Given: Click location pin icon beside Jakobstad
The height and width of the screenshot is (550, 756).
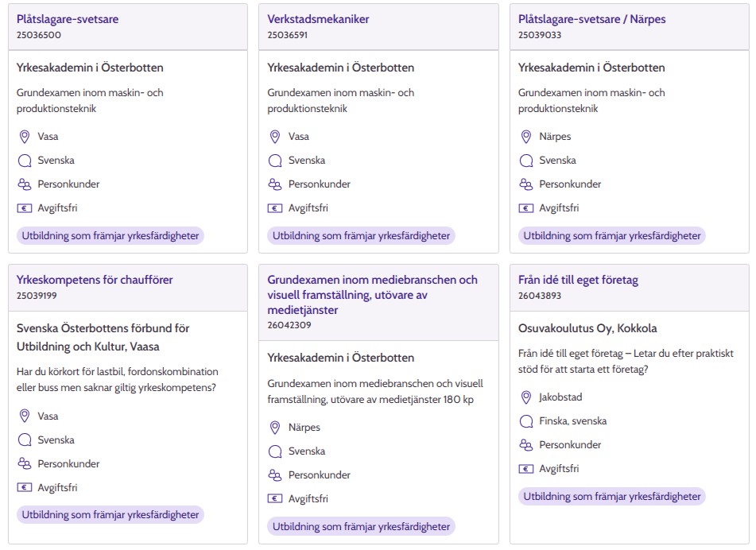Looking at the screenshot, I should tap(525, 397).
